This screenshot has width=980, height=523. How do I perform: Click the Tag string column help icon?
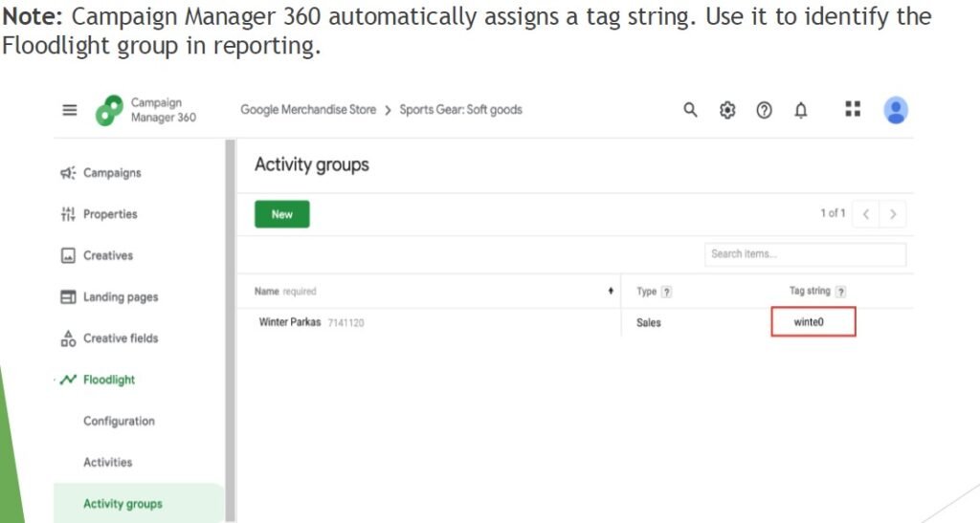[x=840, y=292]
